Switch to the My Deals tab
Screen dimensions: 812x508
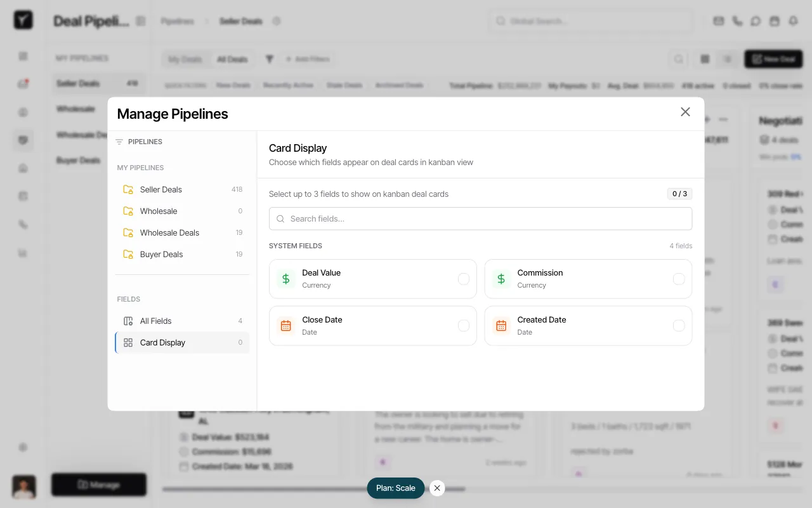coord(185,59)
